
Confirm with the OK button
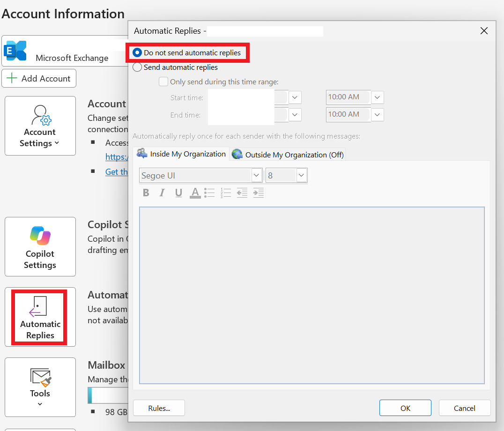point(405,408)
